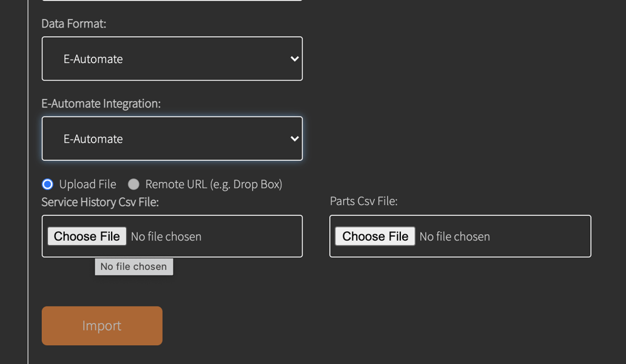This screenshot has height=364, width=626.
Task: Click Choose File for Parts Csv
Action: pos(374,236)
